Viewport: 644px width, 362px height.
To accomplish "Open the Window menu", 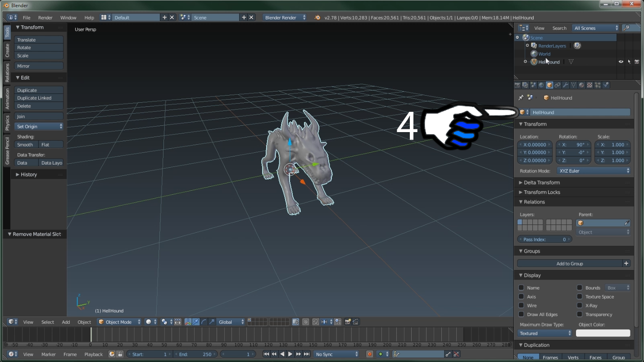I will [x=68, y=18].
